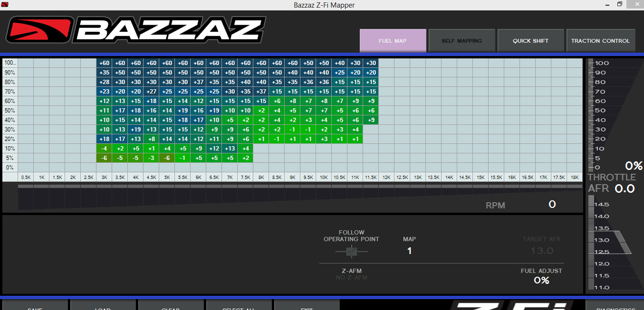Select the 8K RPM column header
The image size is (644, 310).
(261, 177)
